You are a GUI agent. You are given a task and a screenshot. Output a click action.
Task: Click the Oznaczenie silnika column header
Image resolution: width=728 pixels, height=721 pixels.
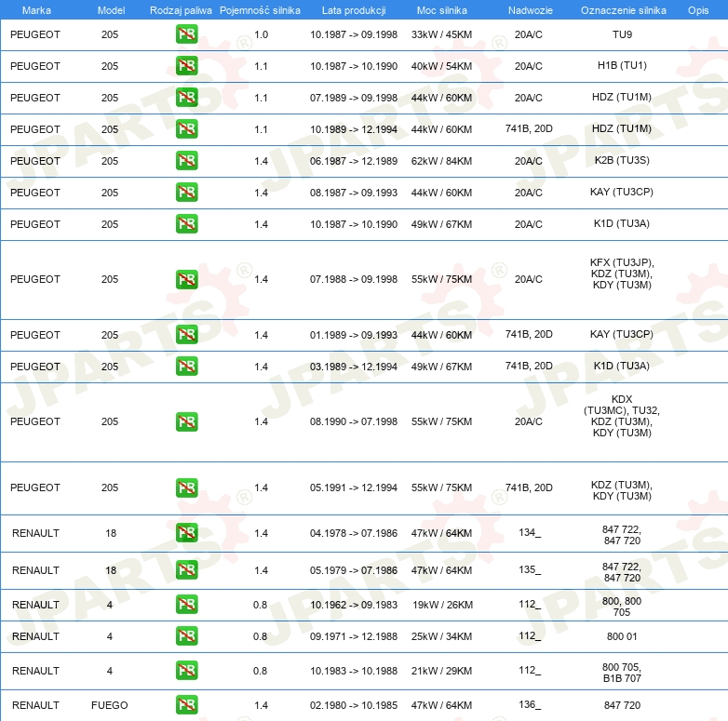pyautogui.click(x=624, y=10)
